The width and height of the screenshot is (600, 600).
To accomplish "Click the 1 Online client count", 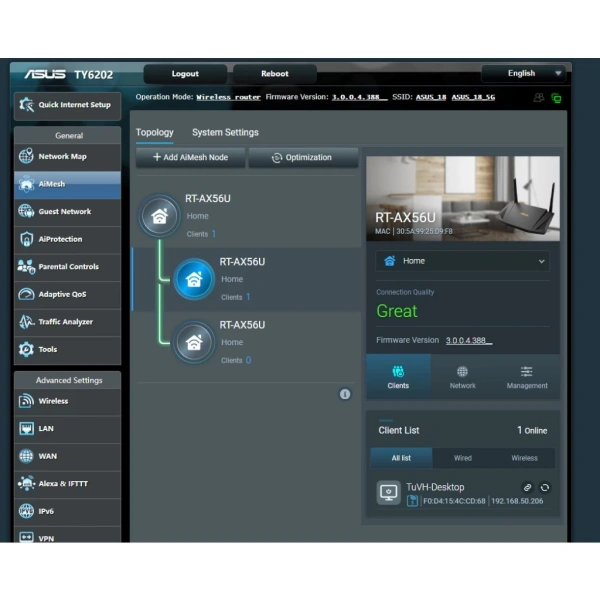I will pyautogui.click(x=532, y=430).
